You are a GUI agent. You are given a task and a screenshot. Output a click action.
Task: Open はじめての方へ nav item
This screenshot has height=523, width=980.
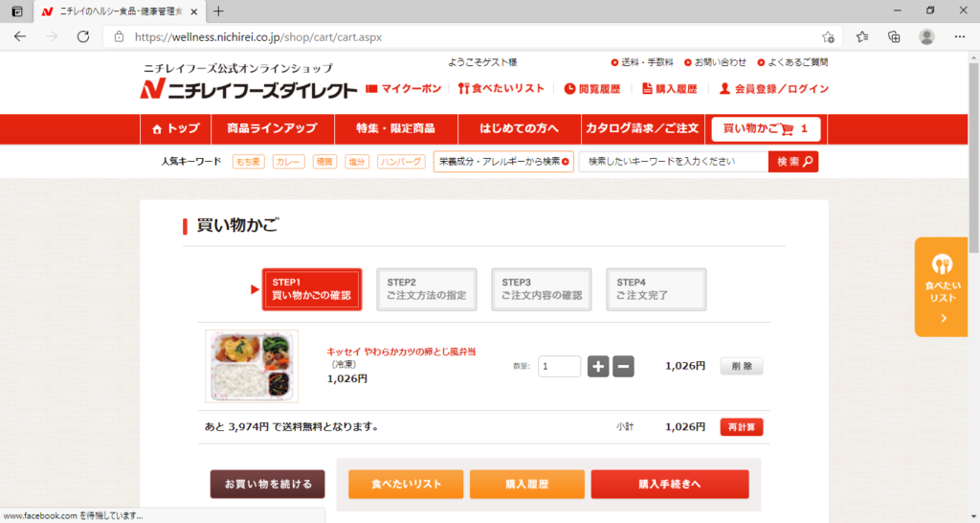520,129
